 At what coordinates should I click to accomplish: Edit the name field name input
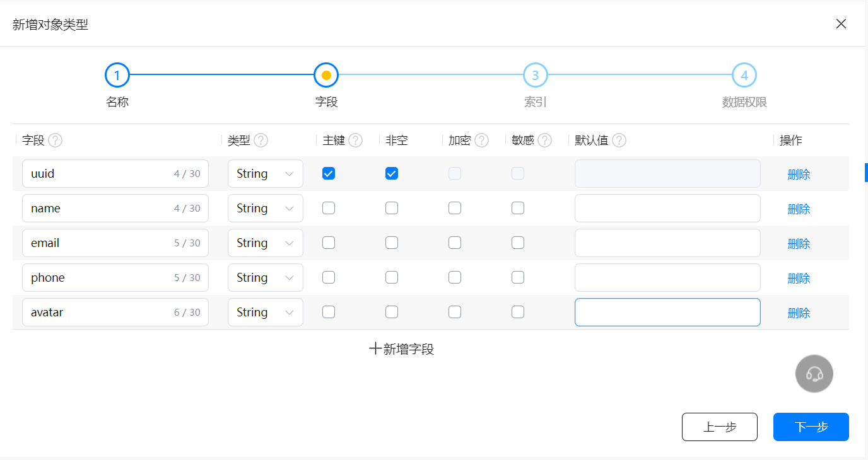tap(115, 208)
